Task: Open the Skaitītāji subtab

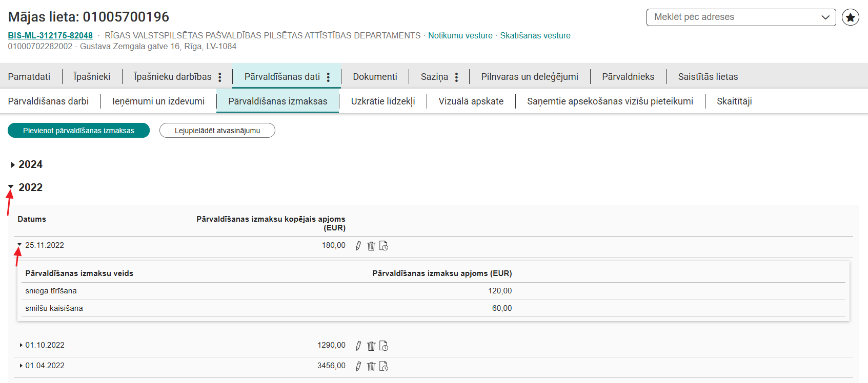Action: click(734, 101)
